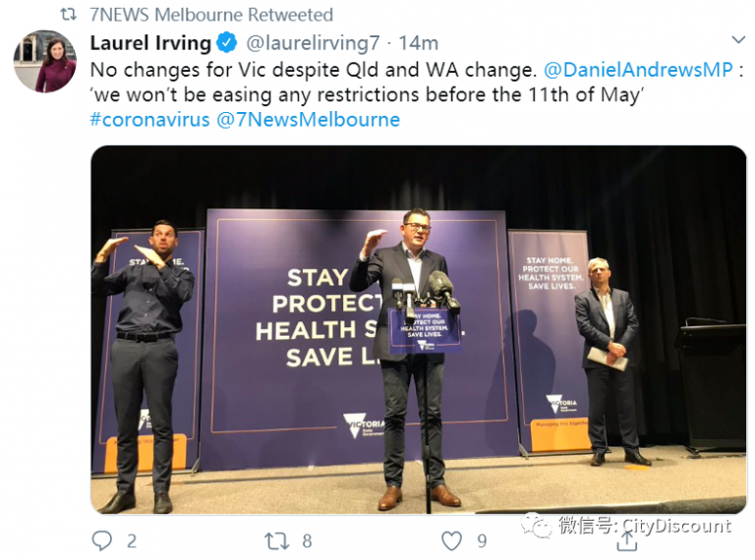Open the @DanielAndrewsMP mention

click(x=638, y=70)
